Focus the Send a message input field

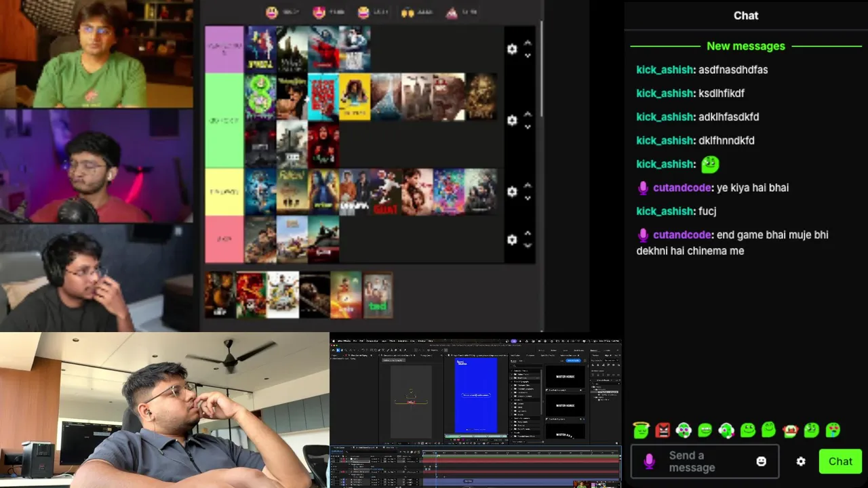coord(705,462)
